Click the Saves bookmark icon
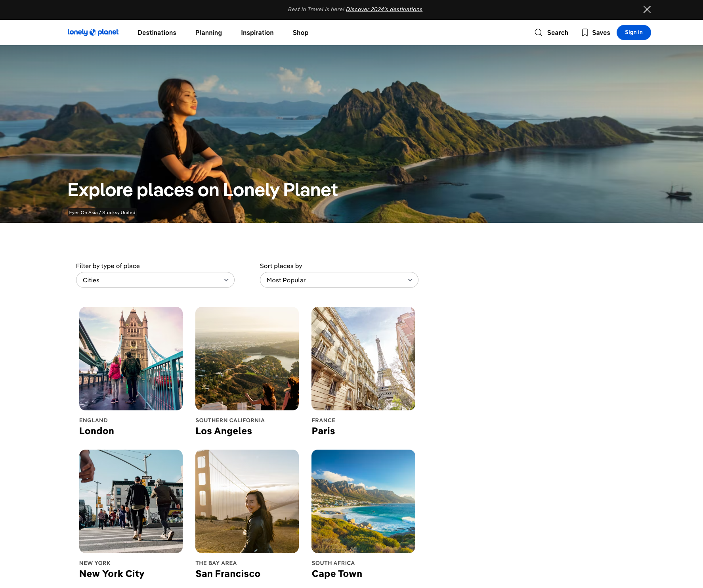703x588 pixels. pos(585,33)
